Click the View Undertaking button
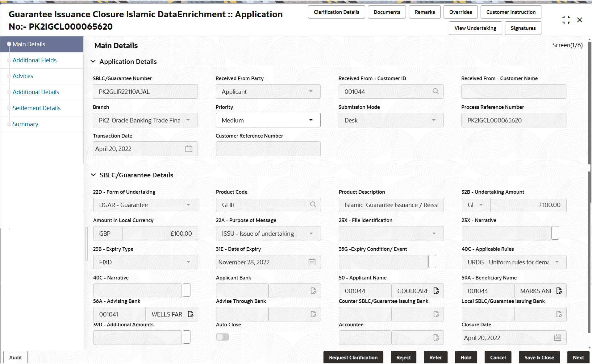Screen dimensions: 592x364 tap(475, 28)
